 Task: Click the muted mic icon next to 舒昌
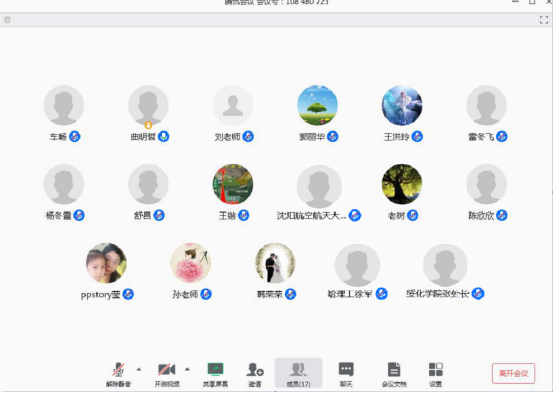[159, 215]
